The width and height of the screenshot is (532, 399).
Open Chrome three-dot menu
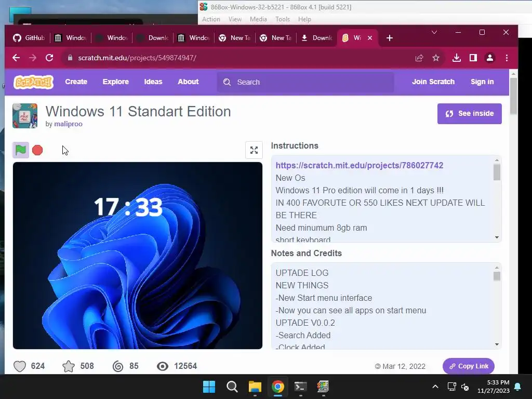point(507,58)
